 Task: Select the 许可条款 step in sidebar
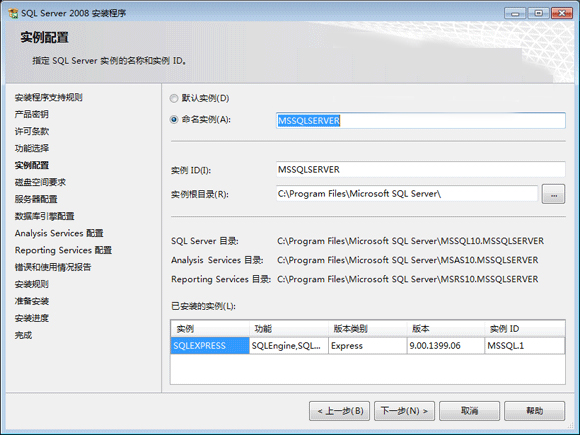[x=31, y=131]
